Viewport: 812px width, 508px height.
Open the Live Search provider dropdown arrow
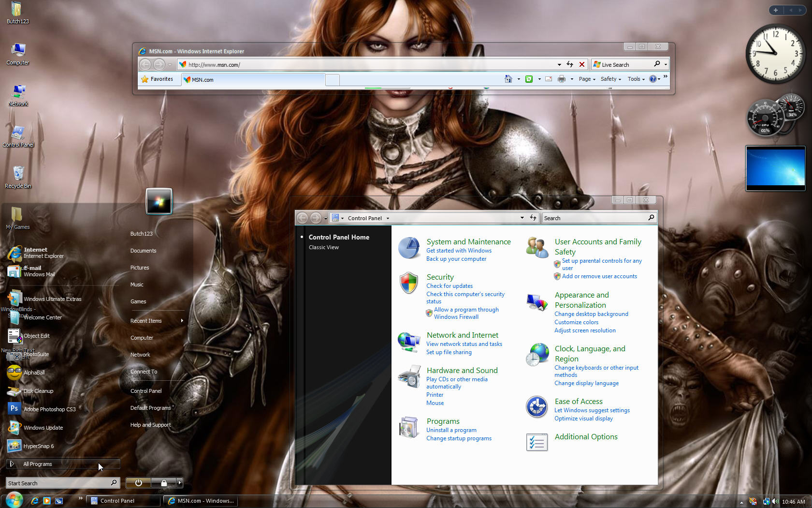666,64
